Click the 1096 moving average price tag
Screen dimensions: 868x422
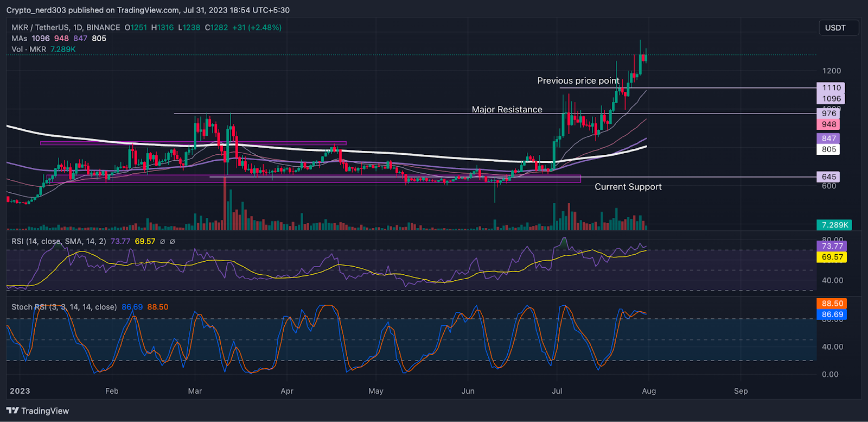coord(831,98)
